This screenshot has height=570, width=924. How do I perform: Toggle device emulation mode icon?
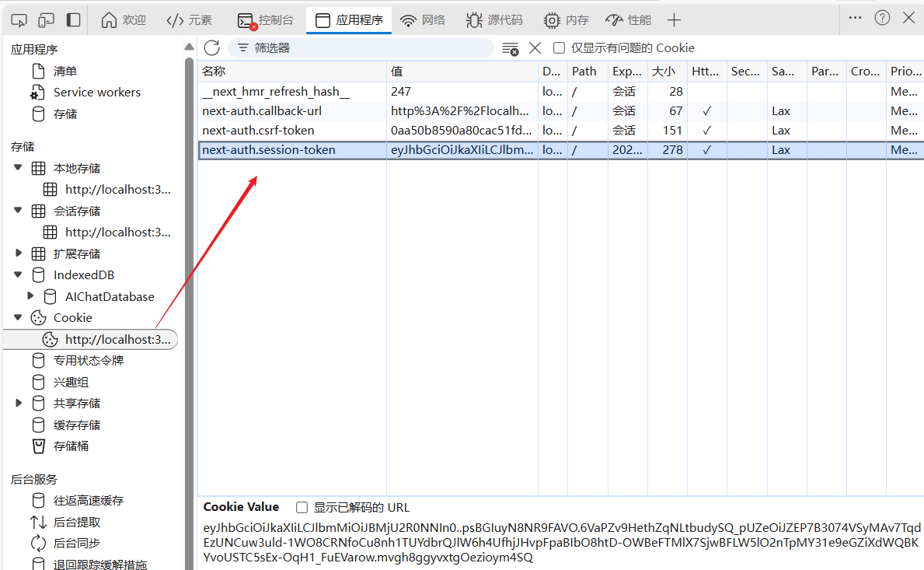click(x=46, y=19)
